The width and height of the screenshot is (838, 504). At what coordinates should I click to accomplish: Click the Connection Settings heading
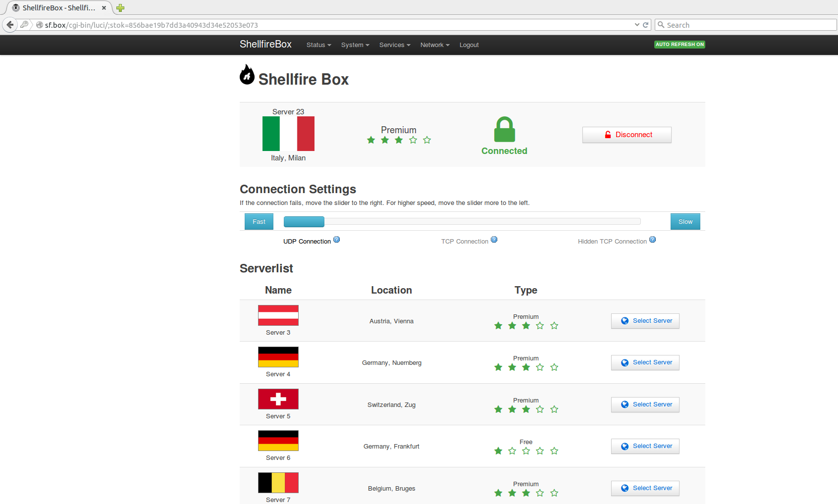[x=298, y=189]
